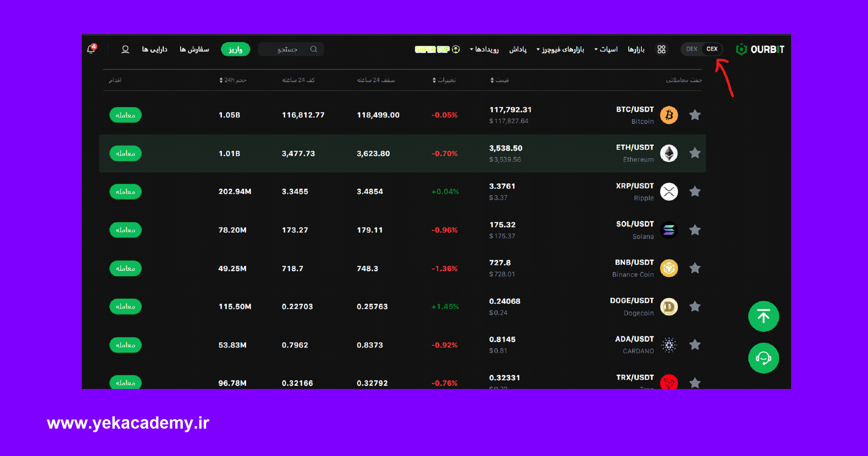Favorite BTC/USDT with the star
Screen dimensions: 868x456
(x=695, y=115)
